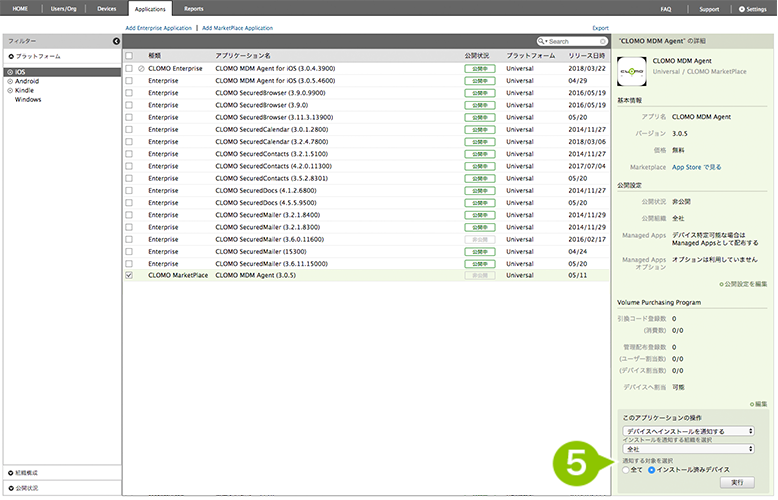This screenshot has width=778, height=500.
Task: Check the CLOMO SecuredMailer (3.2.1.8400) row
Action: (x=129, y=215)
